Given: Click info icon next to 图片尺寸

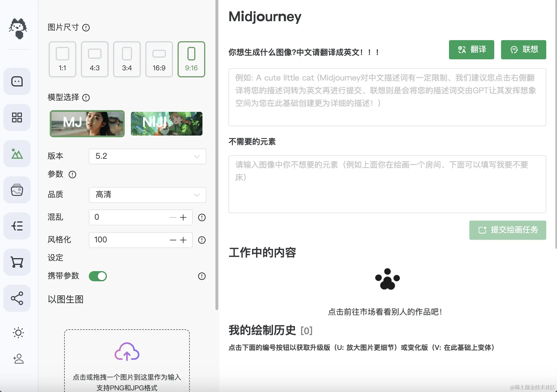Looking at the screenshot, I should 86,28.
